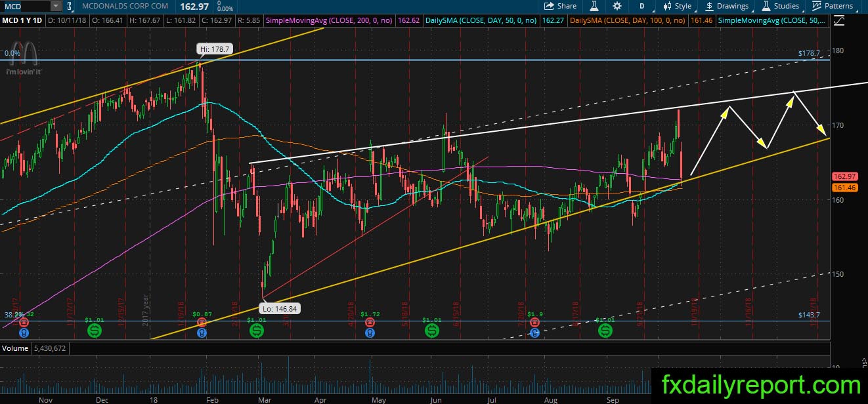The width and height of the screenshot is (868, 404).
Task: Click the 162.62 SMA 200 value
Action: pos(408,21)
